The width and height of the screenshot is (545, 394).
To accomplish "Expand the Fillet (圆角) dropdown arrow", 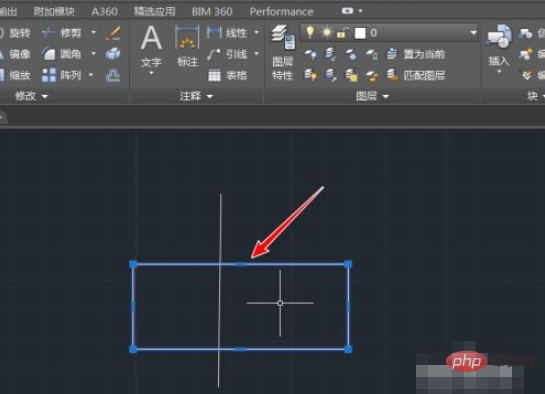I will (93, 54).
